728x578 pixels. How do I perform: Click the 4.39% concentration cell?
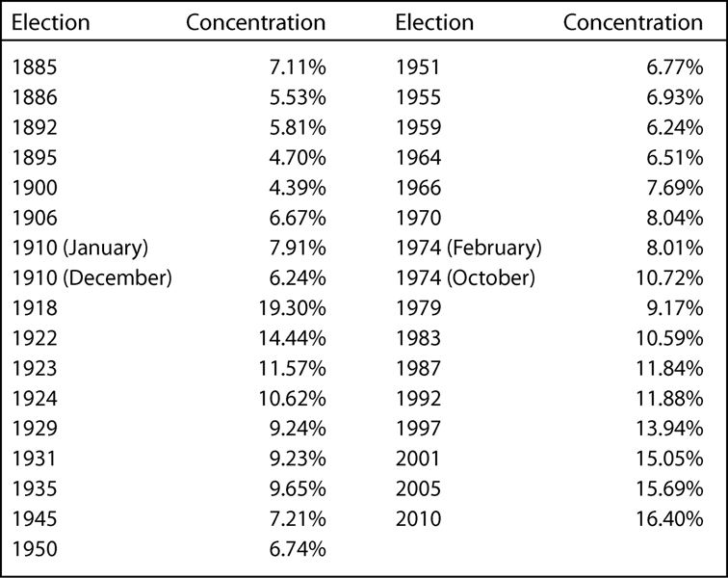pyautogui.click(x=297, y=189)
